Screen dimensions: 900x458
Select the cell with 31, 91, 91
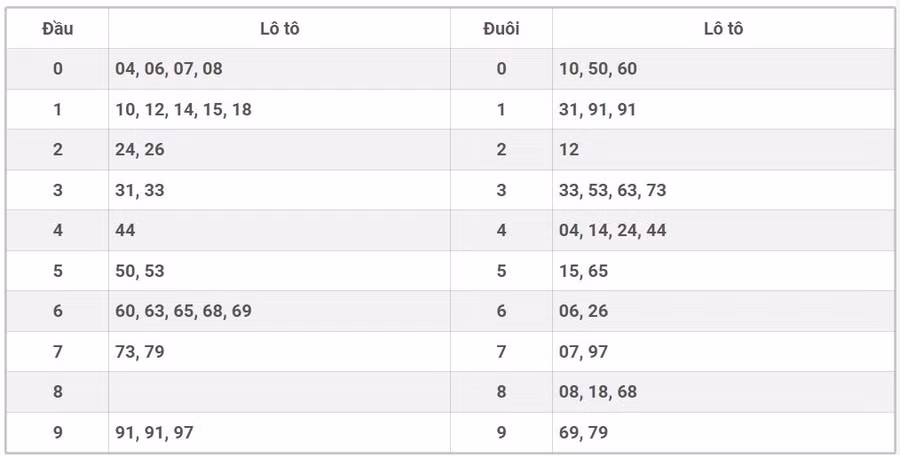point(598,110)
